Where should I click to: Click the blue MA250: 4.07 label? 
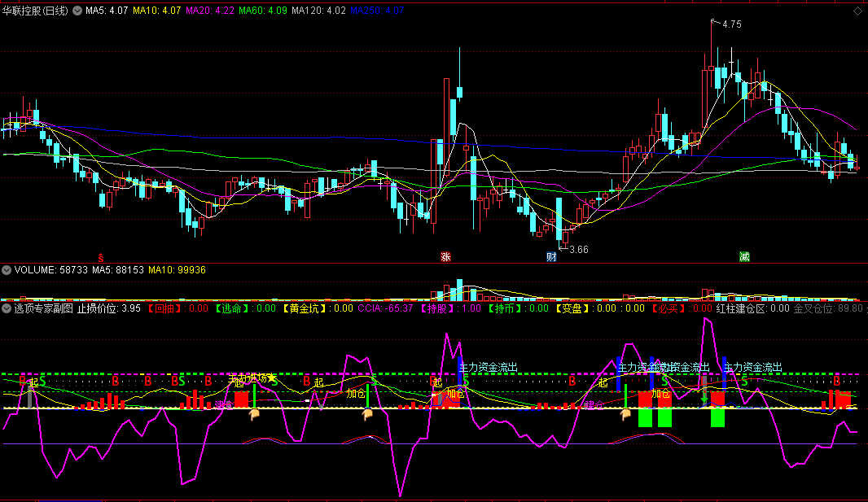point(378,11)
